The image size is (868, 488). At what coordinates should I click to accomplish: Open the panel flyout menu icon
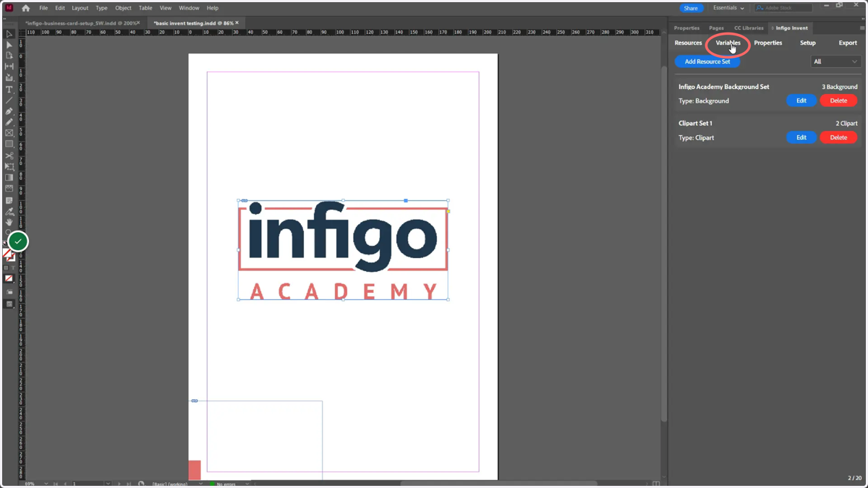coord(861,28)
